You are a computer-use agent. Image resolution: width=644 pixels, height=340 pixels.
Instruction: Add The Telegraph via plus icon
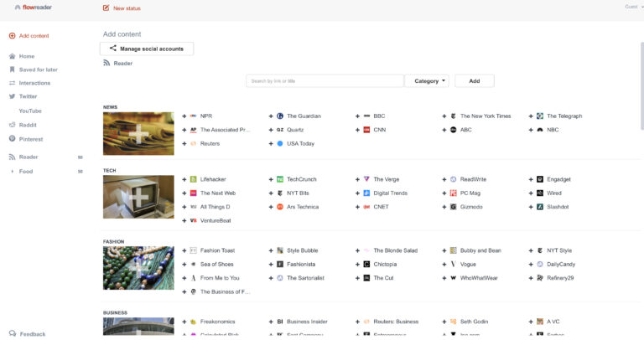531,116
